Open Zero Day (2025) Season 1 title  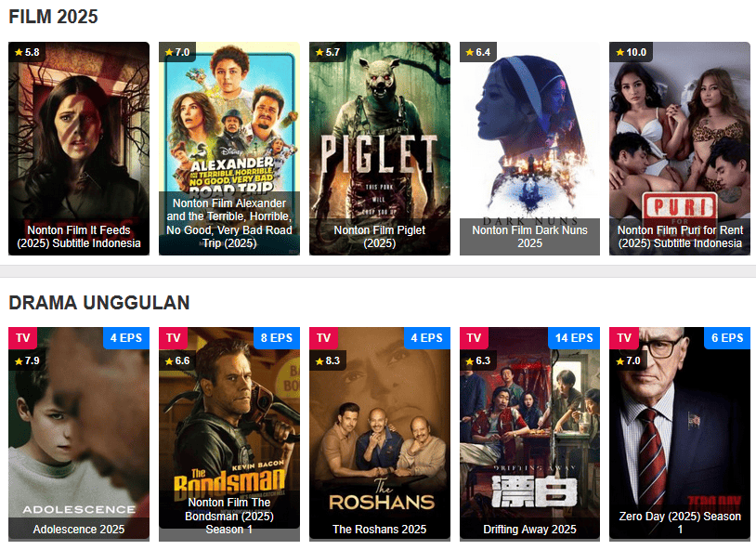[x=680, y=522]
